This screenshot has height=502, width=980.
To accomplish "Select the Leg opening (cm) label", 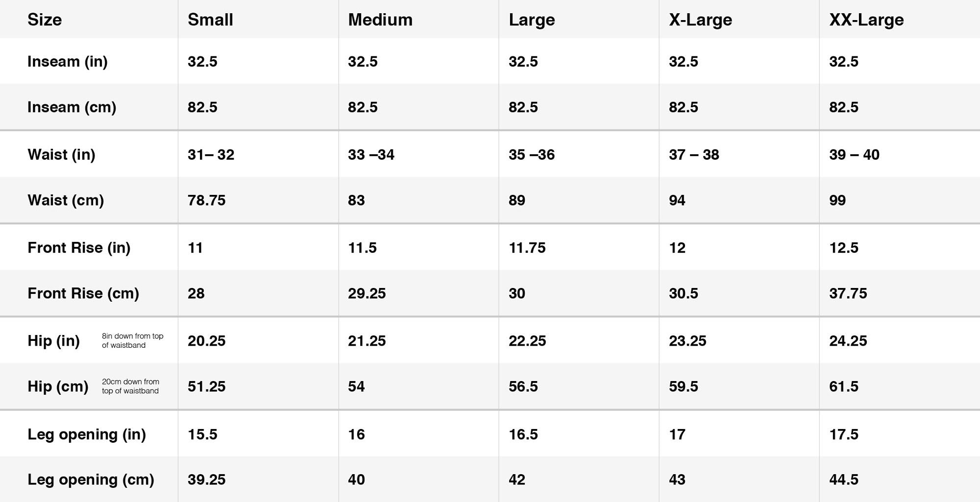I will pos(91,479).
